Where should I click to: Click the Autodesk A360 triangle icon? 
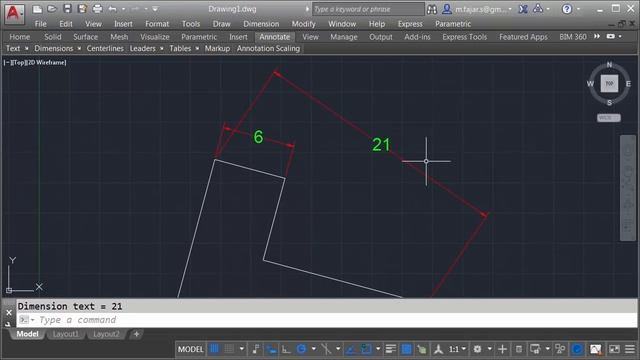point(538,9)
